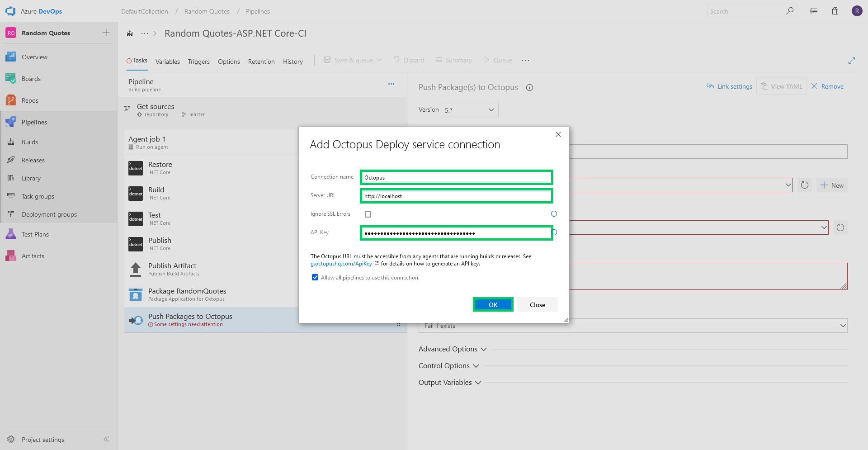Select the Package RandomQuotes task
This screenshot has height=450, width=868.
(x=212, y=295)
